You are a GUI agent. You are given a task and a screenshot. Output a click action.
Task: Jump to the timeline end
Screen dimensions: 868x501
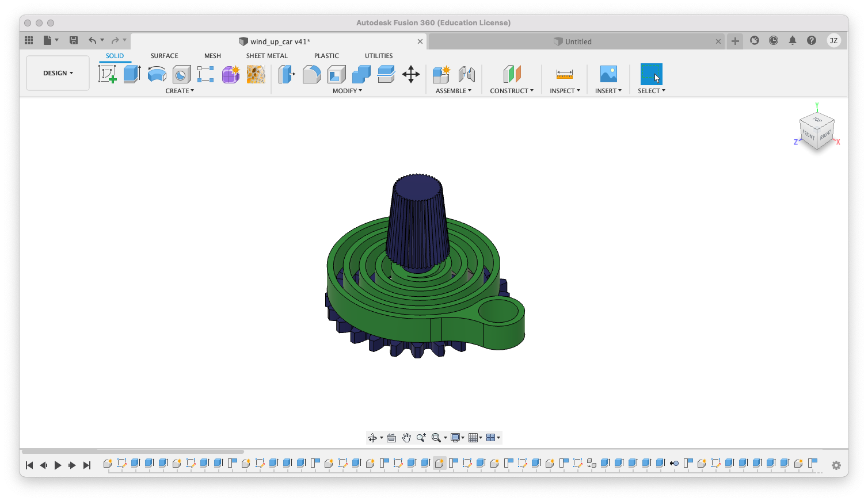point(87,465)
